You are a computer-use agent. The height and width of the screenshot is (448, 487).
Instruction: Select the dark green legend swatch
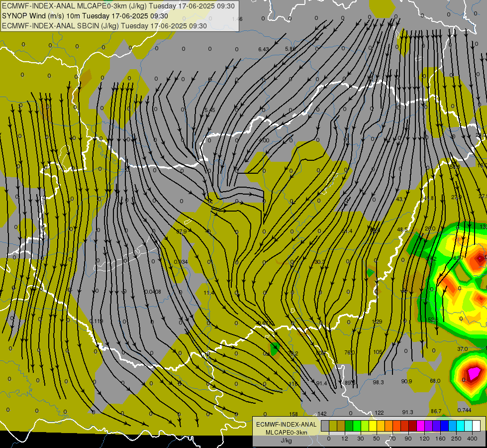tap(349, 426)
